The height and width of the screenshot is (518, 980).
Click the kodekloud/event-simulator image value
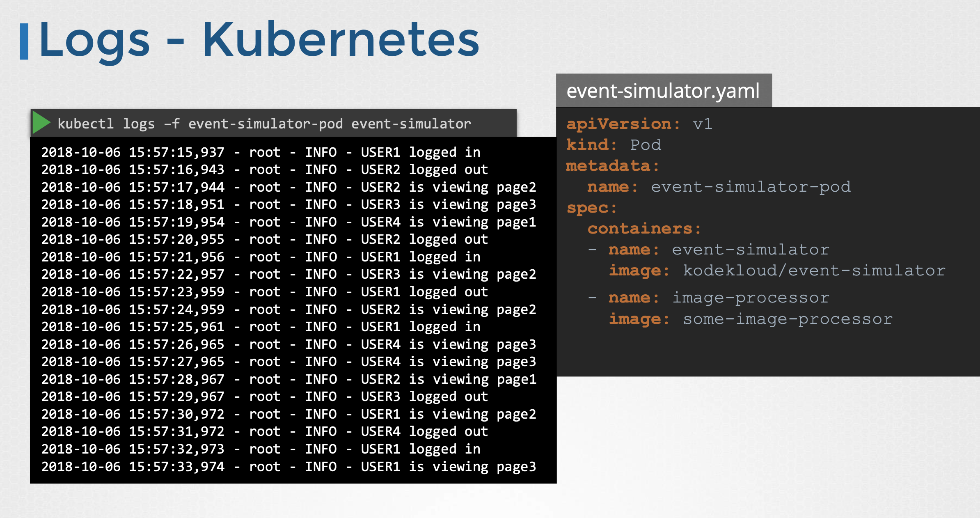tap(814, 270)
